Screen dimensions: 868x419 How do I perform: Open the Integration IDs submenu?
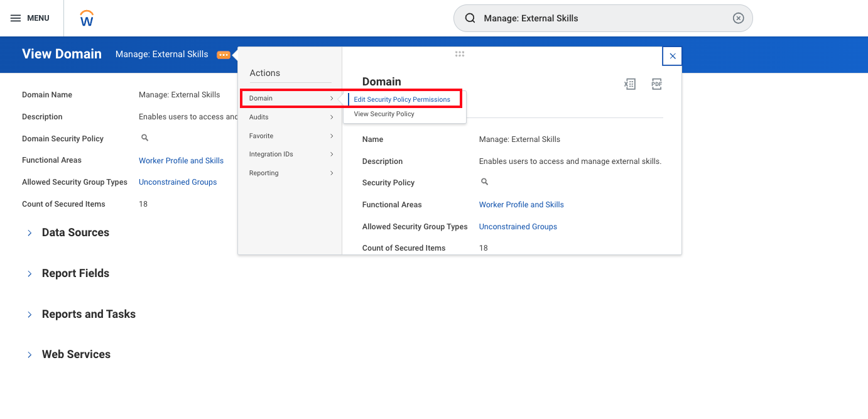click(290, 154)
